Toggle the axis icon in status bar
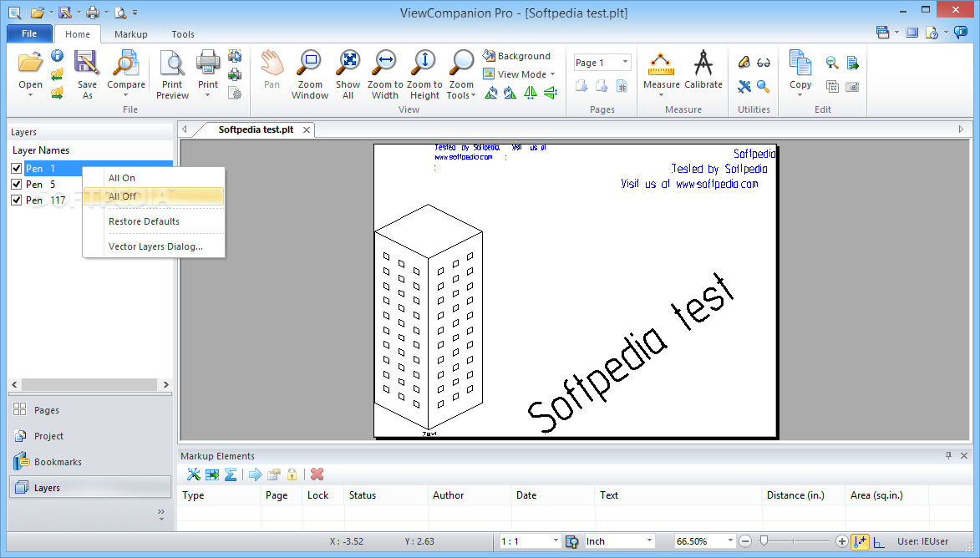The height and width of the screenshot is (558, 980). pyautogui.click(x=879, y=542)
